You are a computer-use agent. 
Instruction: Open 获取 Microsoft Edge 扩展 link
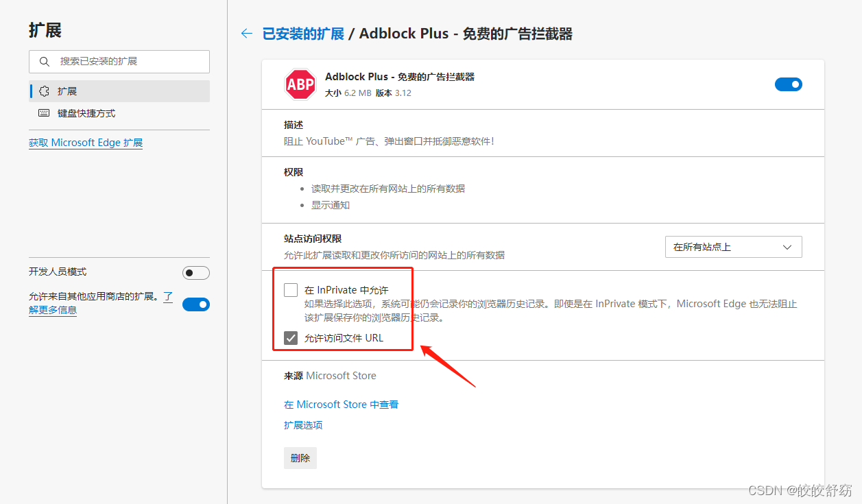(86, 143)
